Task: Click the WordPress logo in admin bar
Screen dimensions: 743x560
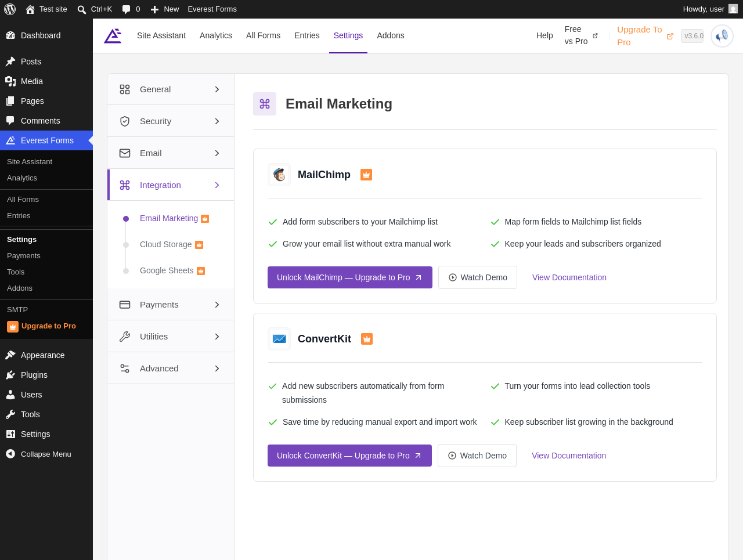Action: click(10, 9)
